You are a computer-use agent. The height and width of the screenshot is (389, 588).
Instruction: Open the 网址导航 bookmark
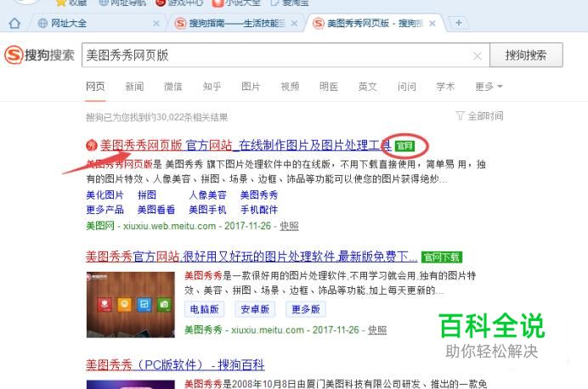pos(122,3)
